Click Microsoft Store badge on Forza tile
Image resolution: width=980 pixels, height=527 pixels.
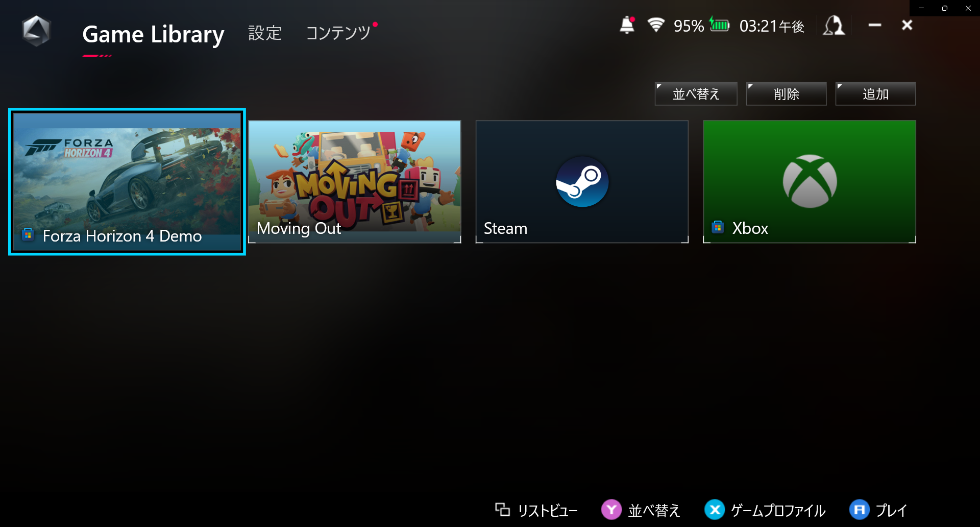pos(28,234)
